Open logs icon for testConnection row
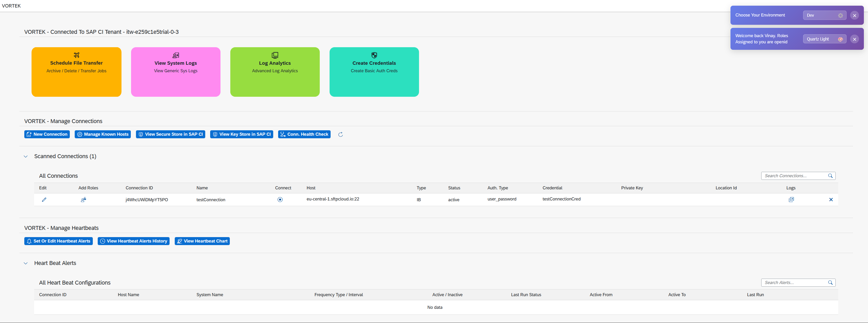868x323 pixels. [x=791, y=199]
